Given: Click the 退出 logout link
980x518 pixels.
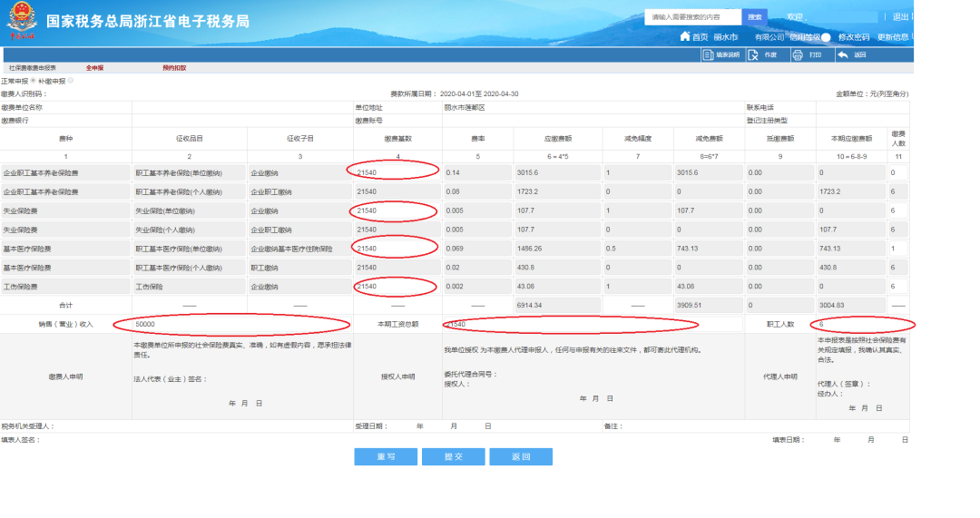Looking at the screenshot, I should click(900, 17).
